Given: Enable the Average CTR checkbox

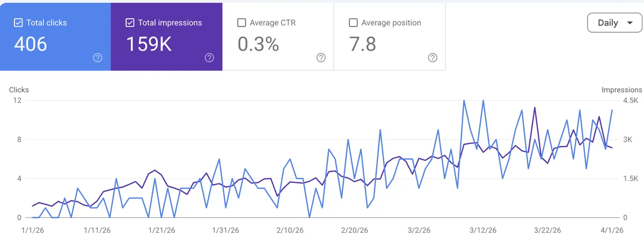Looking at the screenshot, I should 241,23.
